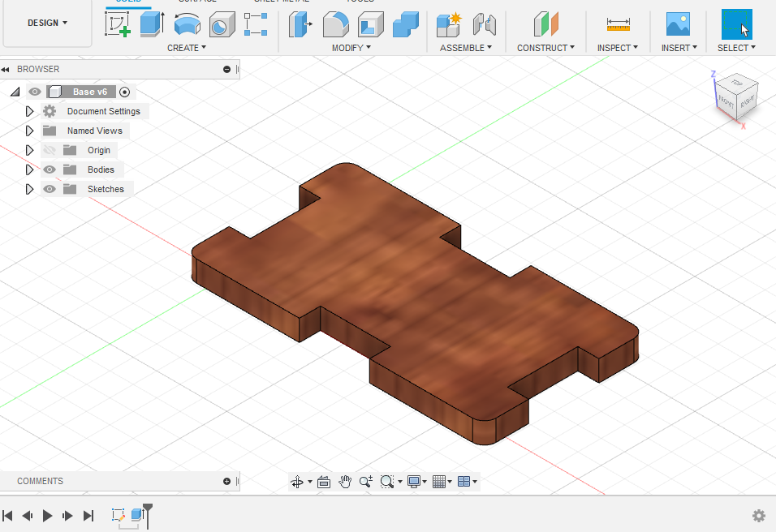Open Grid and Snaps dropdown arrow

tap(450, 482)
